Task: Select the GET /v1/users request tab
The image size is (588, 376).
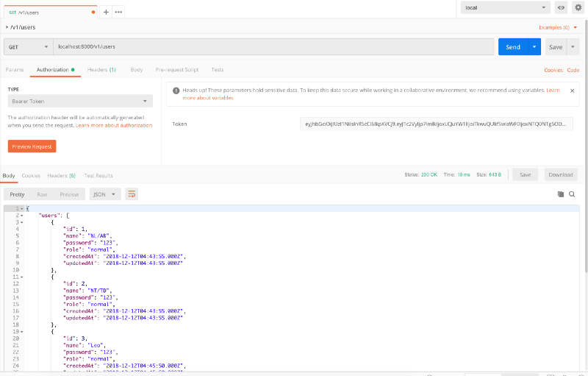Action: 51,13
